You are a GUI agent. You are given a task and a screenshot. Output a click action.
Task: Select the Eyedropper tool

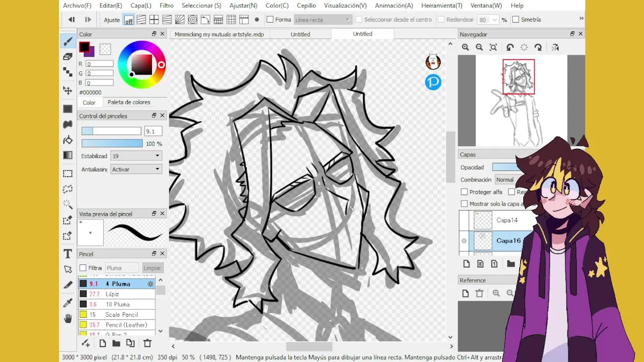(x=68, y=303)
